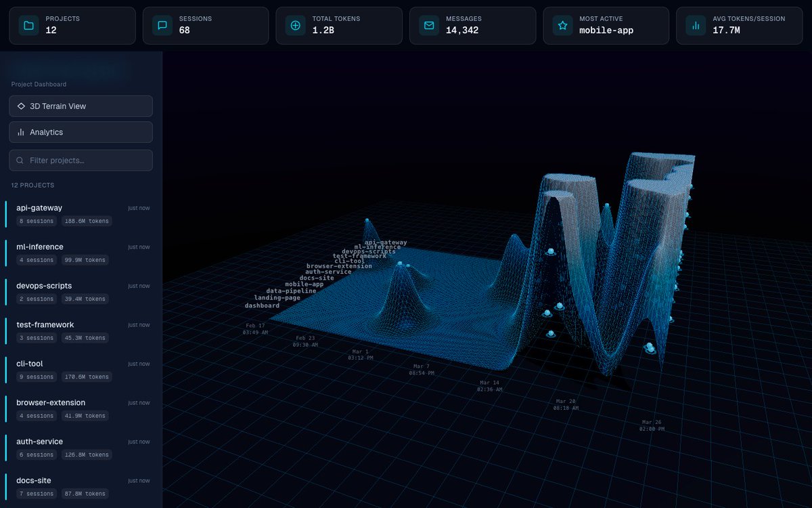Viewport: 812px width, 508px height.
Task: Click the search magnifier icon in the filter box
Action: (x=20, y=161)
